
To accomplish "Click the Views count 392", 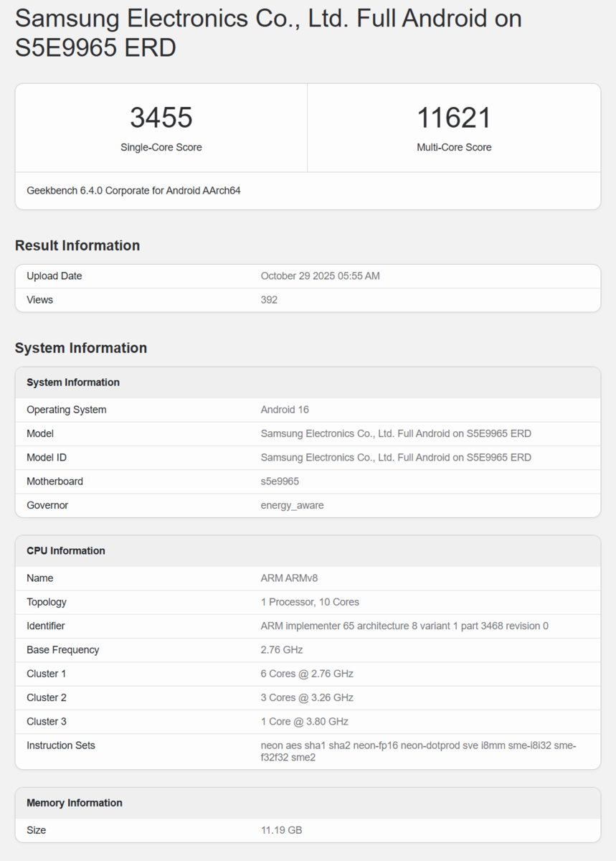I will point(269,300).
